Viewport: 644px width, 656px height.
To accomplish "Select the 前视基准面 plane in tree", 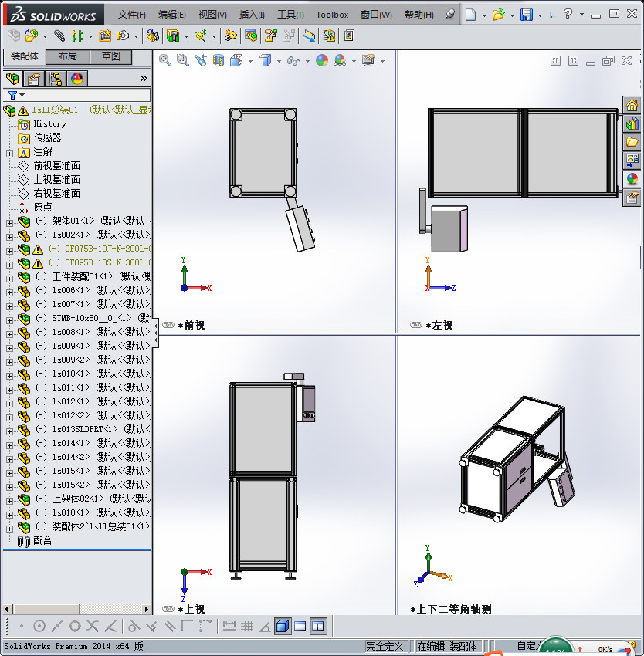I will pos(56,166).
